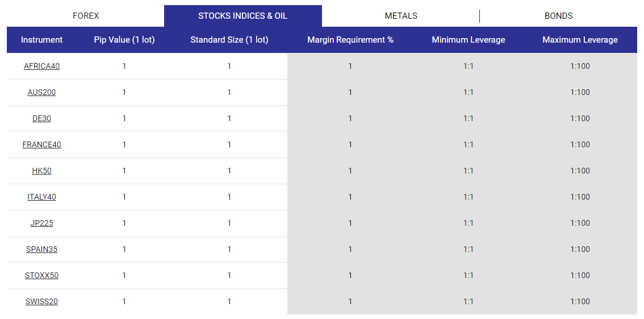
Task: Select ITALY40 margin requirement value
Action: (x=350, y=197)
